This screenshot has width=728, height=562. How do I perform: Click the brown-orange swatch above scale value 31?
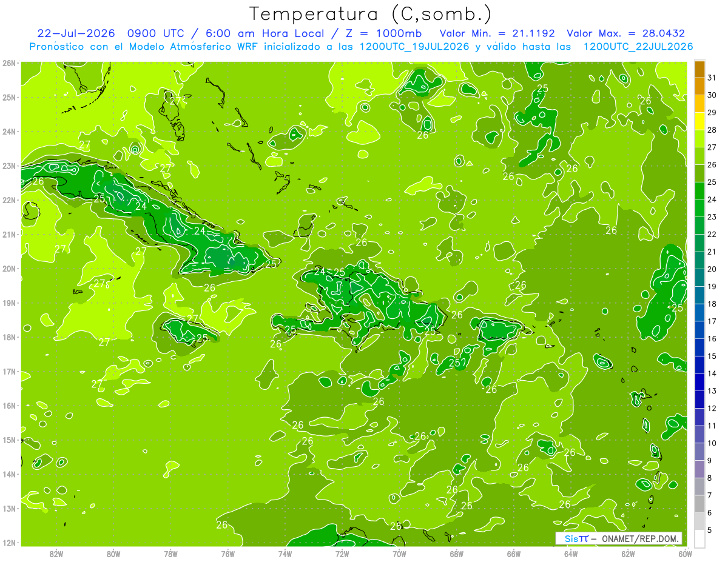pos(699,69)
